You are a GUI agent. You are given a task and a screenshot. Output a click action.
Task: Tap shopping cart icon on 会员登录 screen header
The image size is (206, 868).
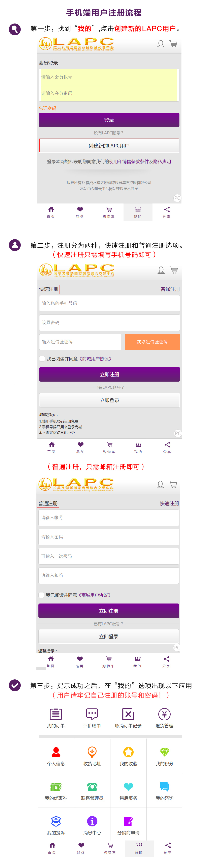173,44
